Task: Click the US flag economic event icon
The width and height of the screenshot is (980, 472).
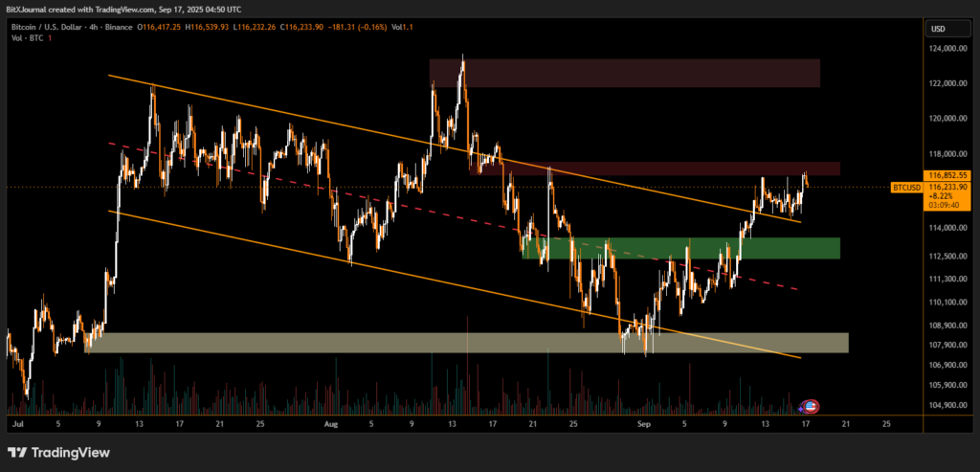Action: tap(811, 407)
